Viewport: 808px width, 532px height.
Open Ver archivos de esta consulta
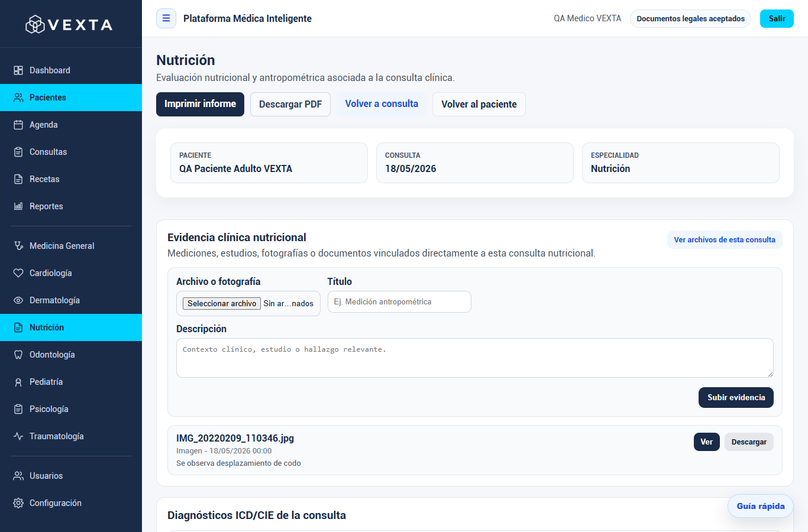(x=725, y=239)
